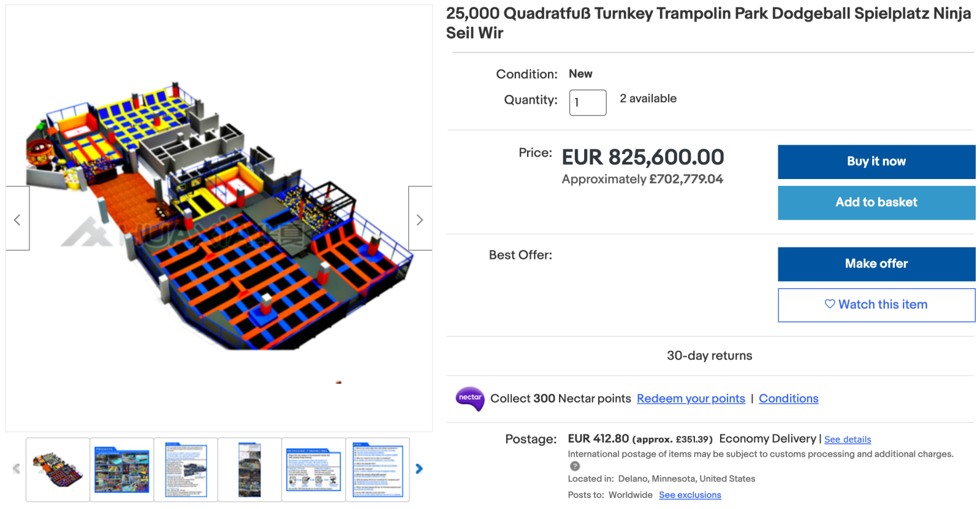Select the first trampoline park thumbnail
This screenshot has height=509, width=980.
tap(58, 470)
